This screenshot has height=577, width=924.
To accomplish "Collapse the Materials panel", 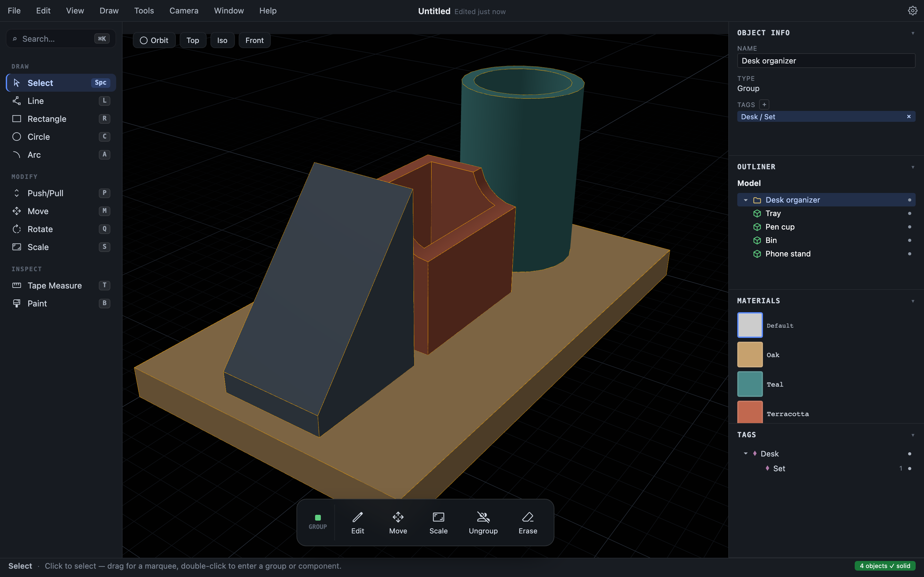I will pos(912,301).
